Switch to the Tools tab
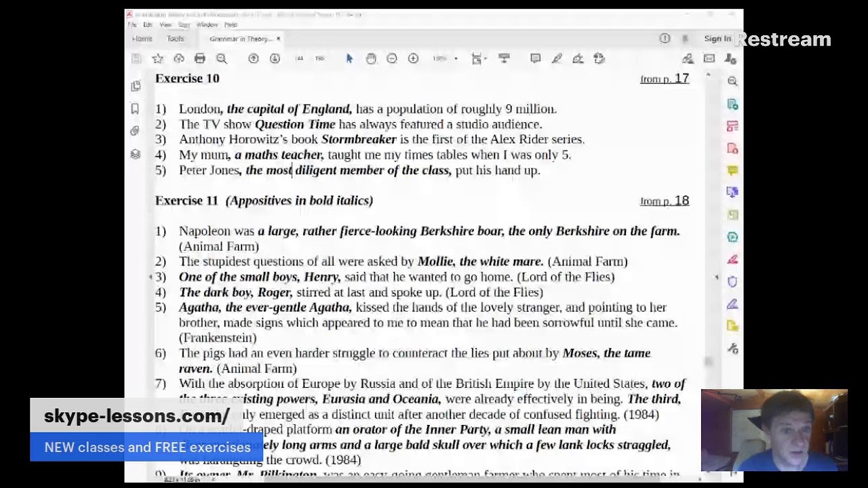The image size is (868, 488). [x=175, y=39]
